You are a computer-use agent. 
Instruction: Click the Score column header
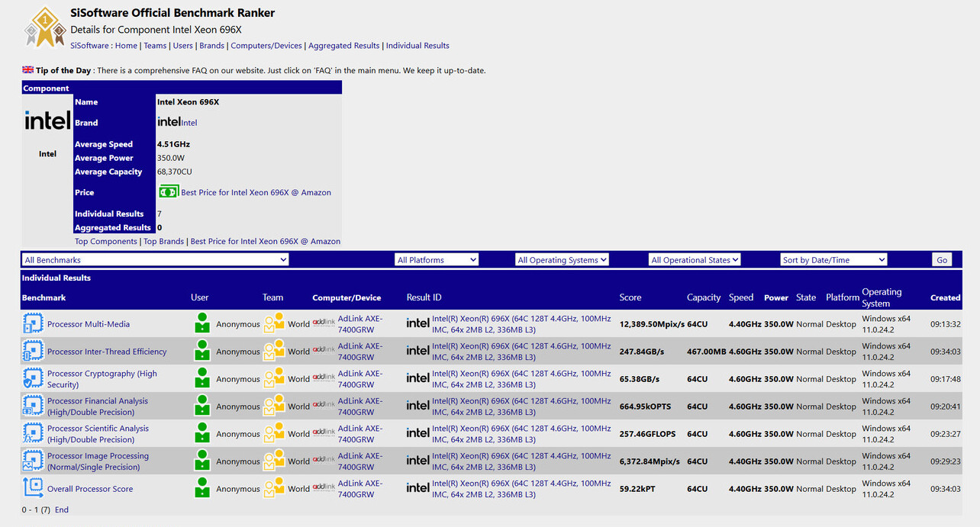pos(630,297)
